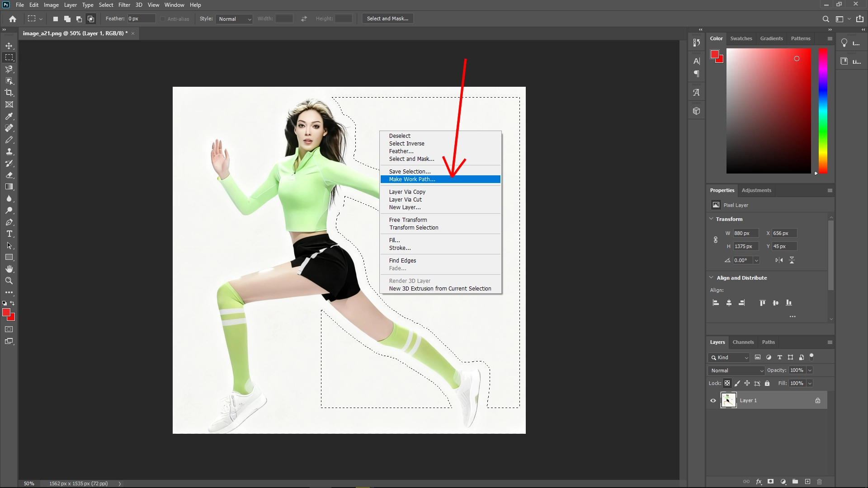Click the Delete layer trash icon
868x488 pixels.
click(820, 482)
